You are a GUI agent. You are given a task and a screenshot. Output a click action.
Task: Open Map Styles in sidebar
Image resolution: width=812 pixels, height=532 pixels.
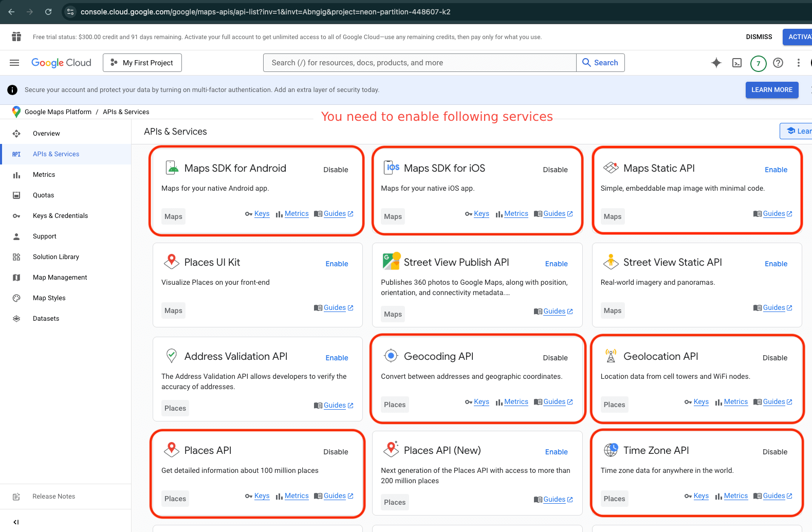pos(65,298)
